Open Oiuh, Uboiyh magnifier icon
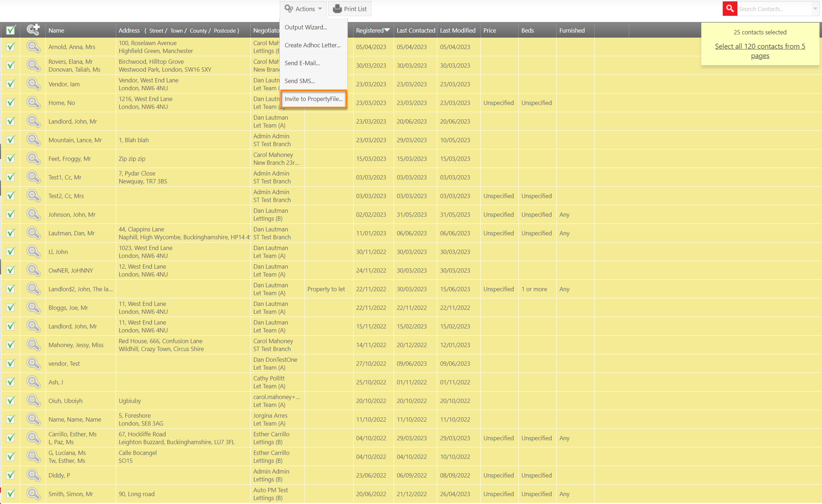 tap(33, 401)
